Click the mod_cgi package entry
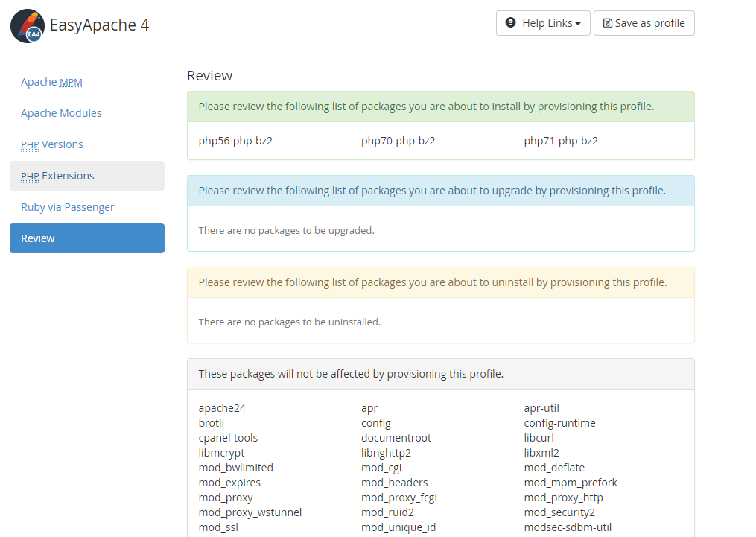 click(x=381, y=468)
